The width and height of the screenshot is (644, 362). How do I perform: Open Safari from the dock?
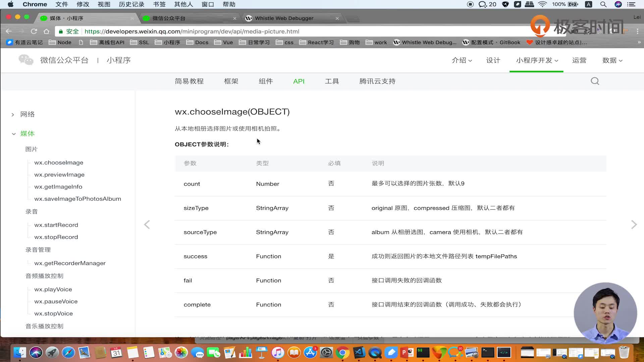(68, 353)
